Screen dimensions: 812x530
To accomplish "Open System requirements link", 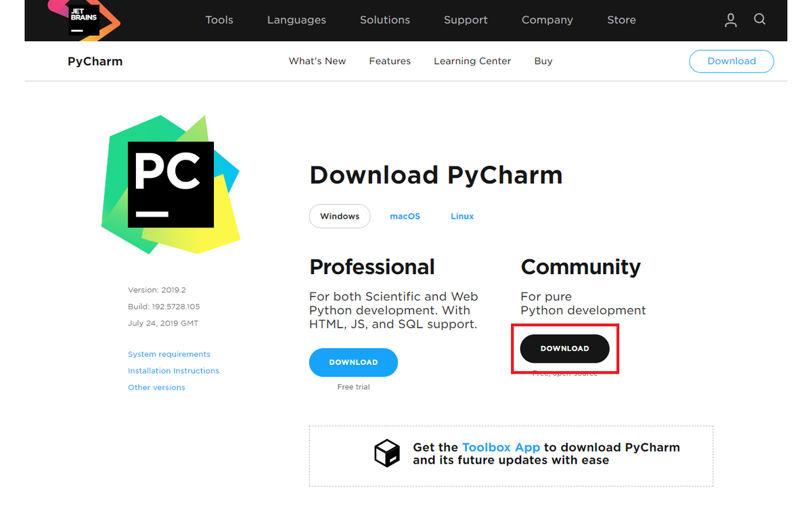I will coord(169,355).
